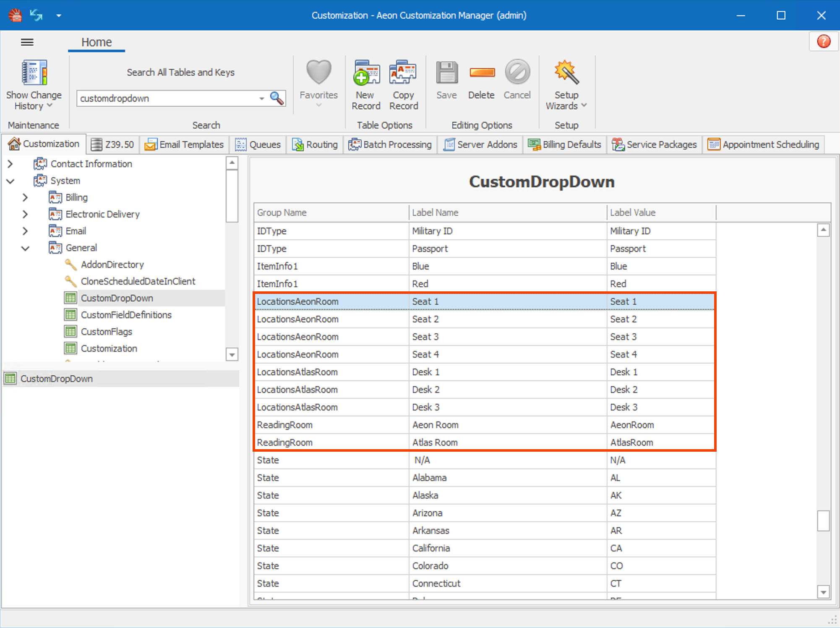Image resolution: width=840 pixels, height=628 pixels.
Task: Click the table's vertical scrollbar thumb
Action: pos(823,521)
